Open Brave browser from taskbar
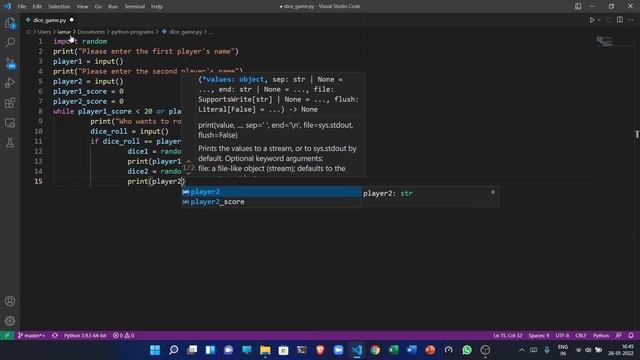Screen dimensions: 640x360 click(320, 350)
